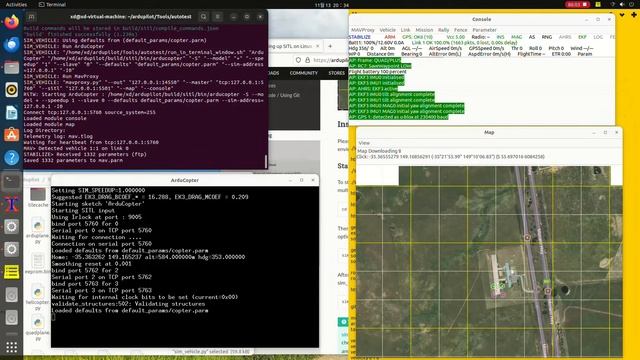Viewport: 640px width, 360px height.
Task: Select eeprom.bin file in Files window
Action: click(38, 263)
